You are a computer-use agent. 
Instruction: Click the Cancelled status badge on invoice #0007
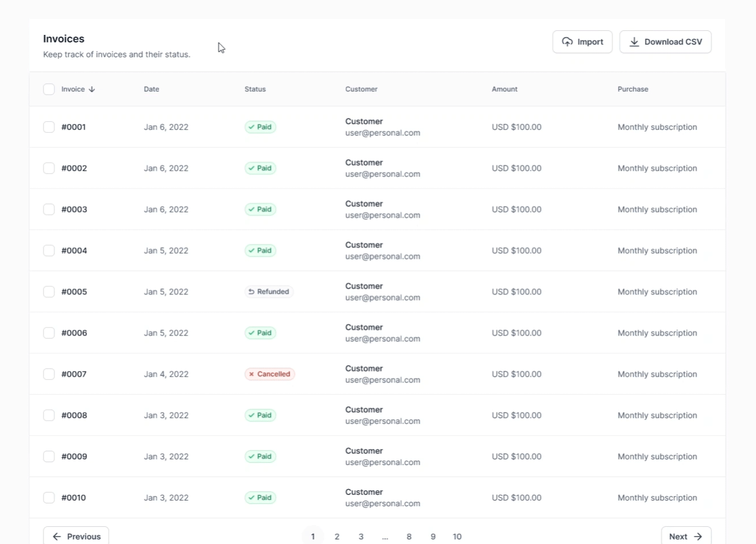click(269, 374)
